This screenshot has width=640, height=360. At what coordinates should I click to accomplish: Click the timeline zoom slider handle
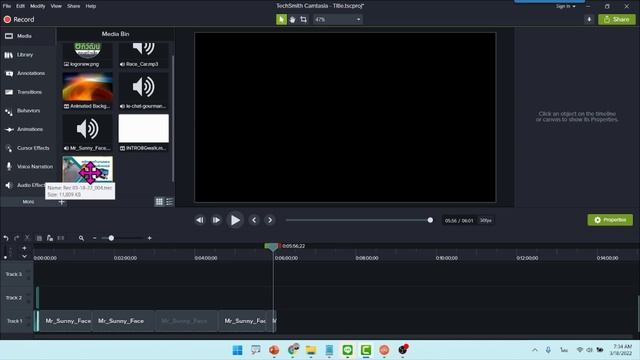(111, 238)
